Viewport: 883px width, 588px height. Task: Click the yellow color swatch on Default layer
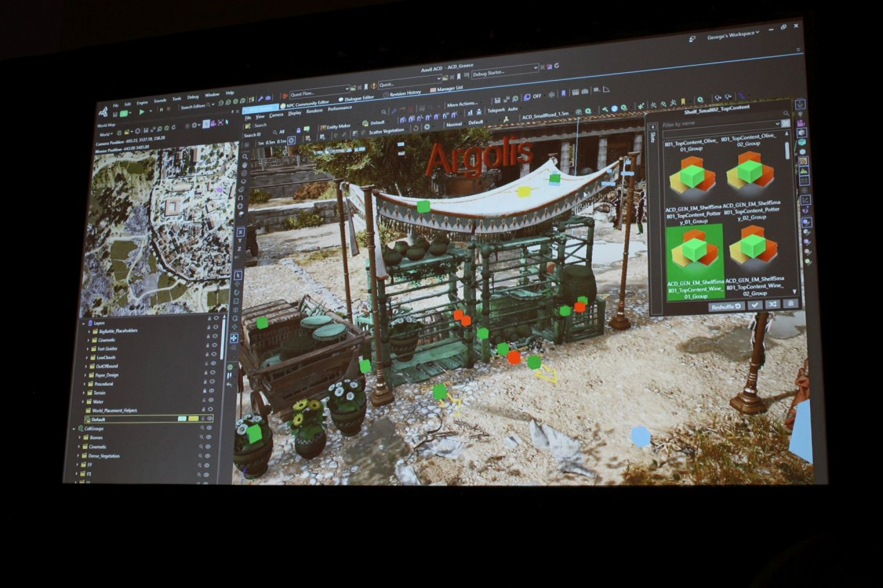193,418
